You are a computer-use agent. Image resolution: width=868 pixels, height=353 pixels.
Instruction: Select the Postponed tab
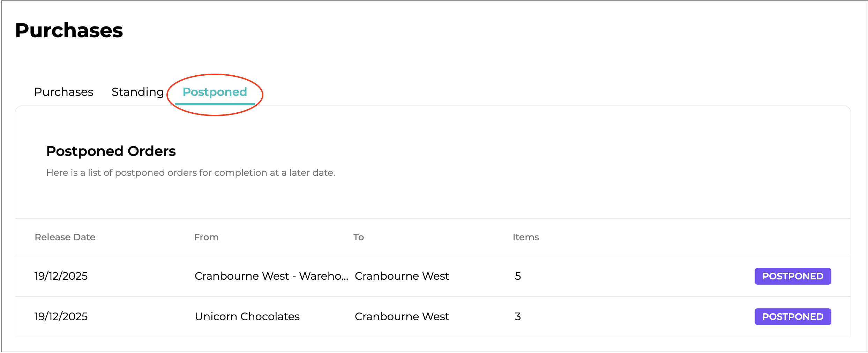click(215, 92)
